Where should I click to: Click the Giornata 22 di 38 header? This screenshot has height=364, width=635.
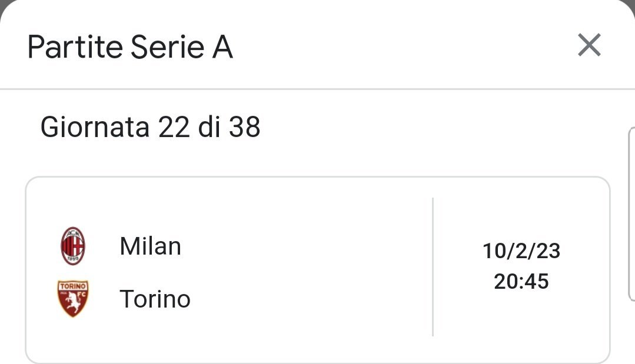[150, 127]
